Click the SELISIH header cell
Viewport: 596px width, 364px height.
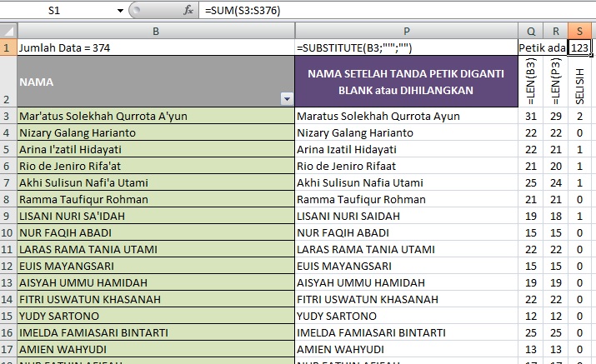[x=580, y=82]
